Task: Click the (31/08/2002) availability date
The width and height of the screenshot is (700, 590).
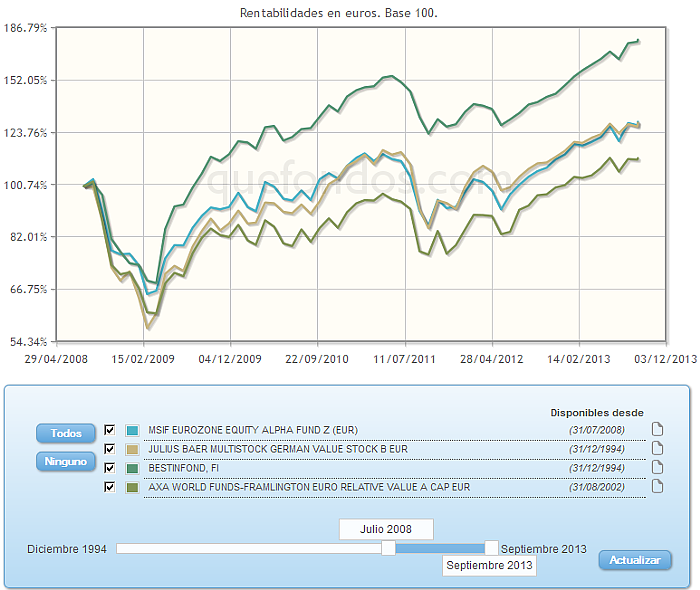Action: (596, 487)
